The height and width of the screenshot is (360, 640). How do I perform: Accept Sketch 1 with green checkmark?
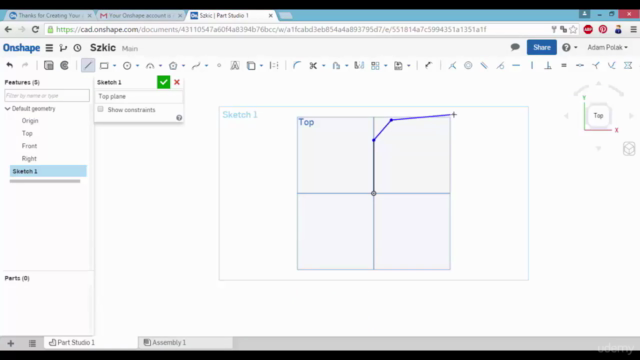163,82
